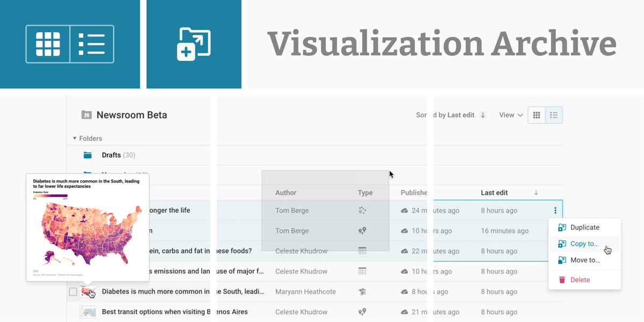Open the View dropdown
644x322 pixels.
510,115
